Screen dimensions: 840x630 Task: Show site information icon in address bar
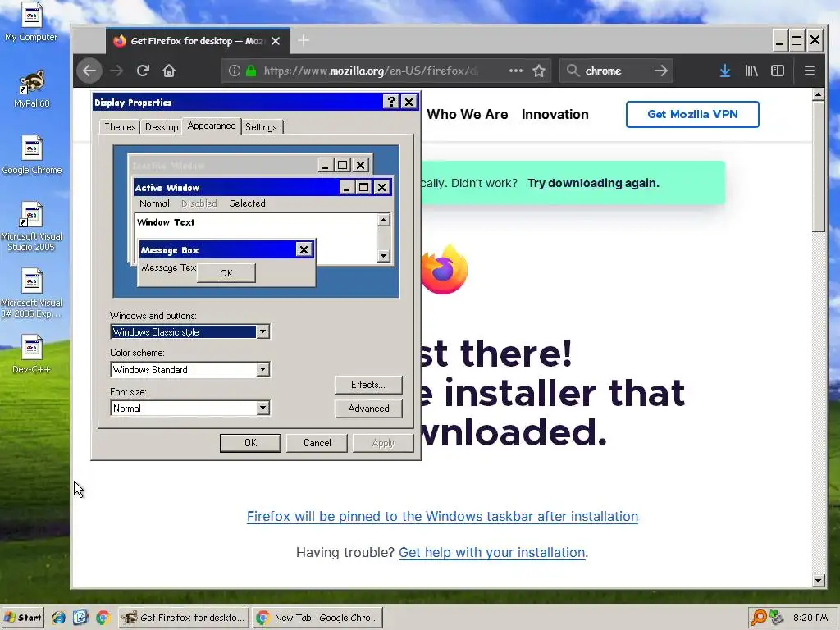coord(234,71)
